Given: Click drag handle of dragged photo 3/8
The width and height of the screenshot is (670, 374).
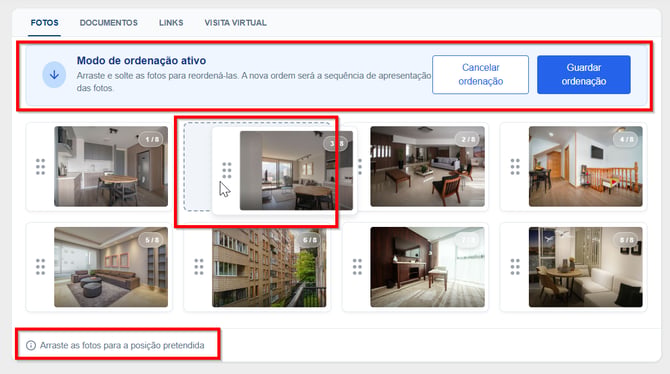Looking at the screenshot, I should pyautogui.click(x=227, y=170).
